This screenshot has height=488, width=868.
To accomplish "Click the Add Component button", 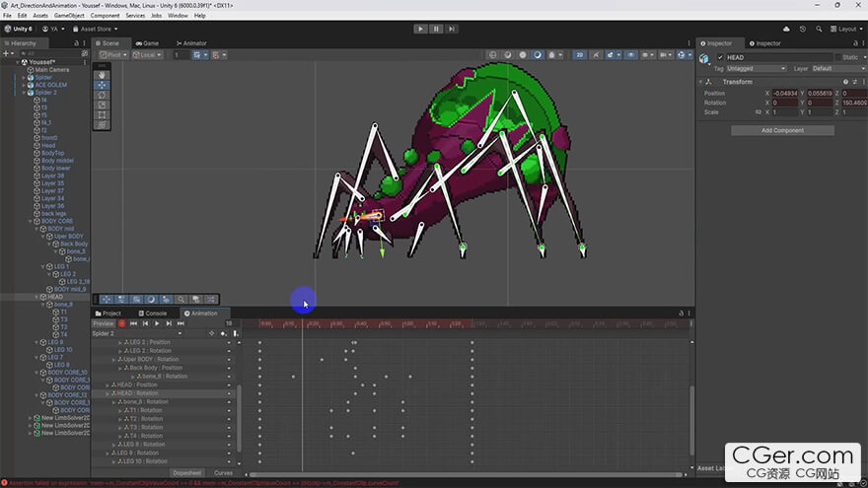I will coord(782,130).
